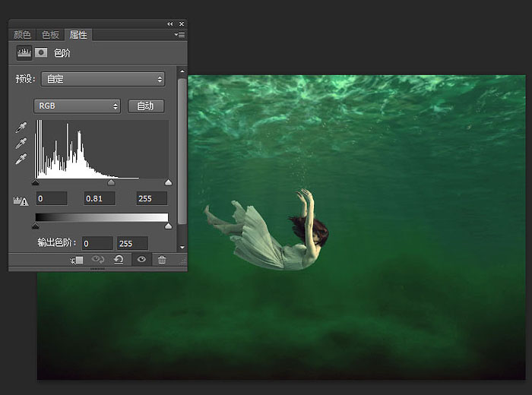Click the 自动 auto button
Screen dimensions: 532x395
[x=146, y=106]
